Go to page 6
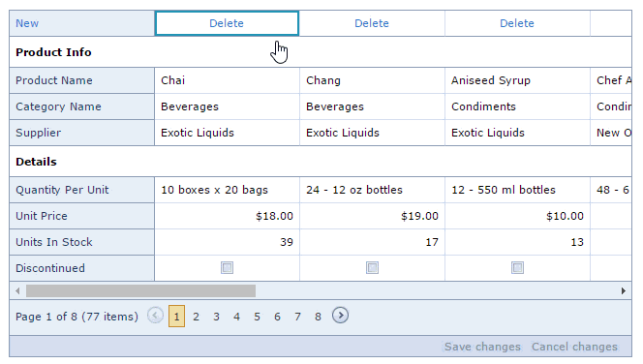 click(x=277, y=317)
